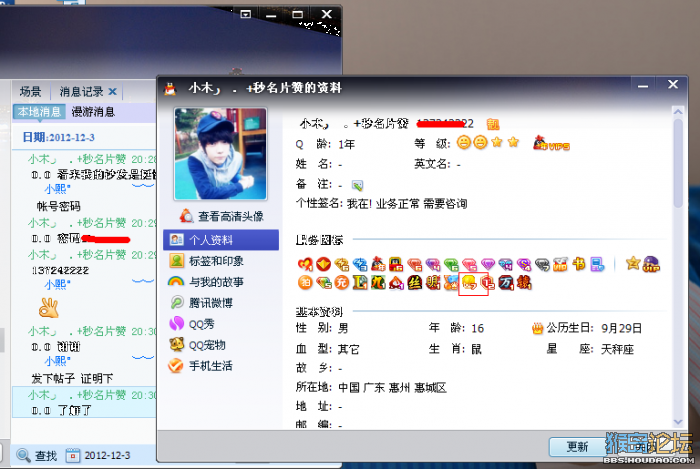700x469 pixels.
Task: Click the blue lightning diamond badge
Action: tap(360, 264)
